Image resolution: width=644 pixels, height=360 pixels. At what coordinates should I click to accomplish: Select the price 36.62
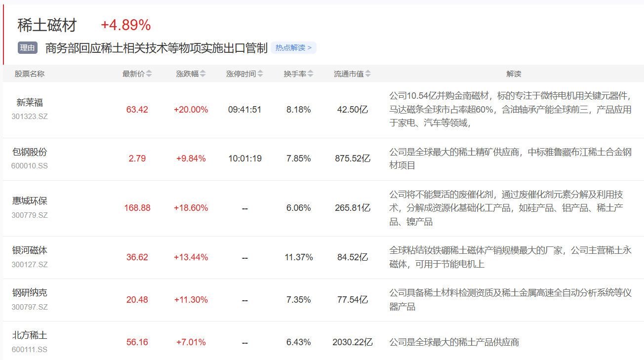(137, 257)
